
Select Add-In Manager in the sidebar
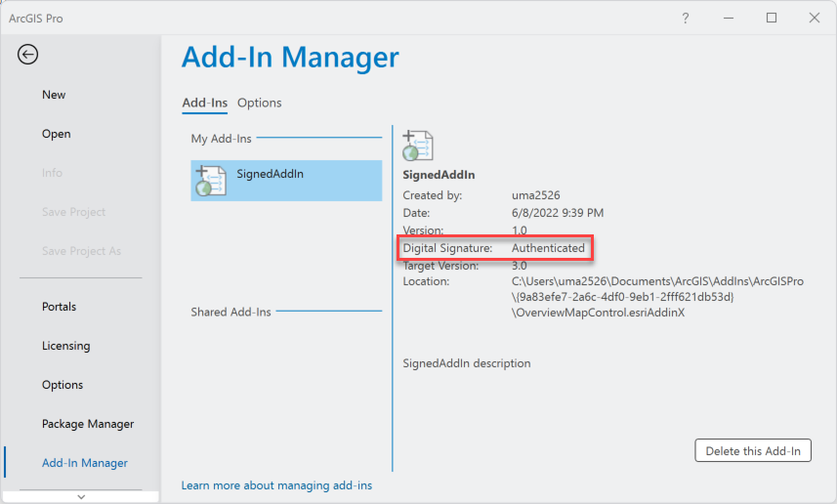(85, 462)
